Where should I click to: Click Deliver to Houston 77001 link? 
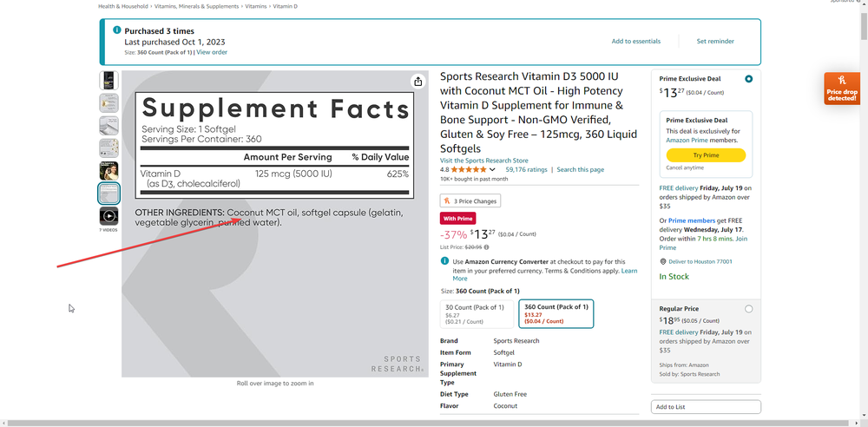point(700,261)
